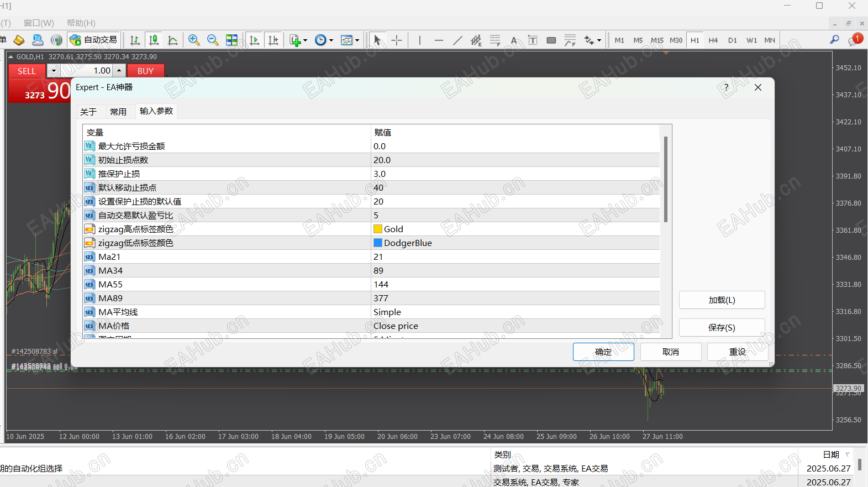This screenshot has height=487, width=868.
Task: Collapse the GOLD,H1 one-click trading panel
Action: coord(10,57)
